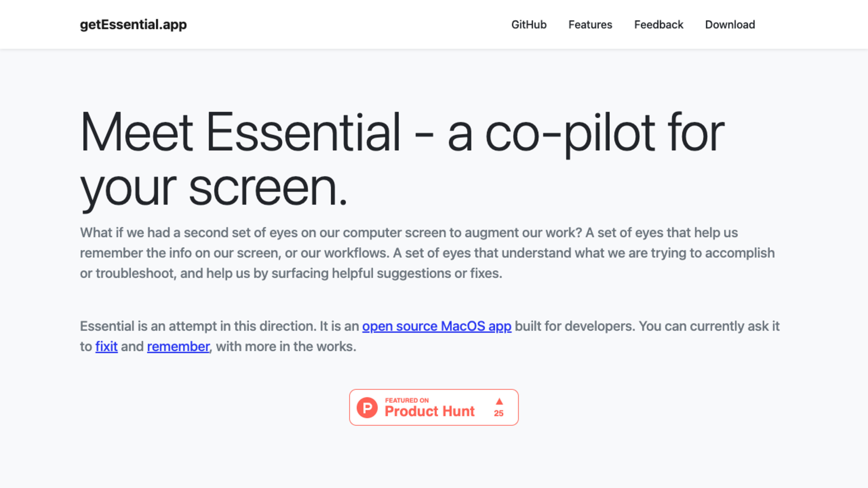This screenshot has width=868, height=488.
Task: Click the remember hyperlink
Action: 178,346
